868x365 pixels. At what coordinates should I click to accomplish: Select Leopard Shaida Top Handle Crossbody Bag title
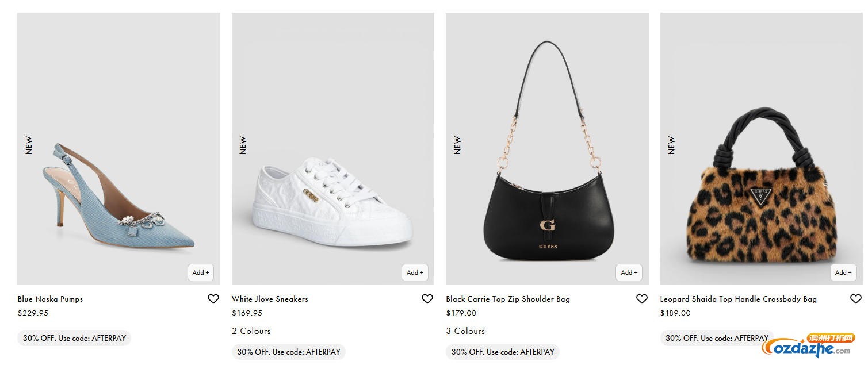[x=738, y=299]
